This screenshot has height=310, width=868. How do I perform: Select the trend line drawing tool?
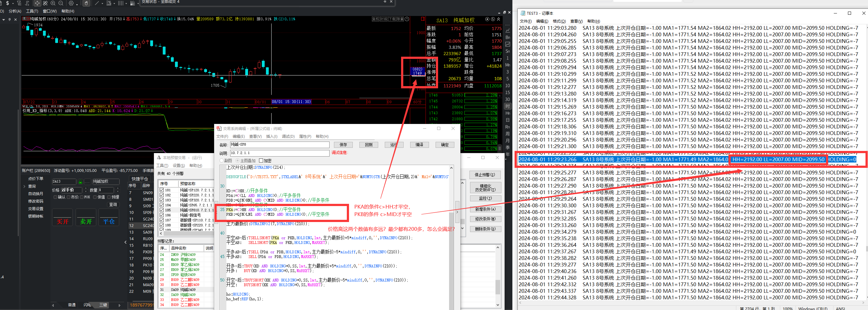pos(97,3)
